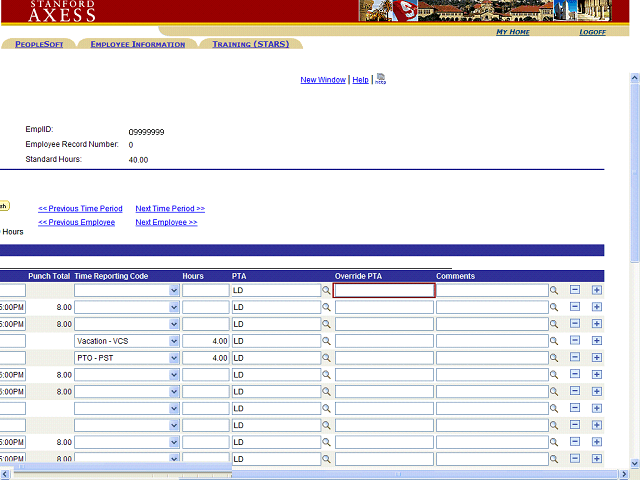Screen dimensions: 640x480
Task: Open PTA lookup magnifier in PTO - PST row
Action: point(326,358)
